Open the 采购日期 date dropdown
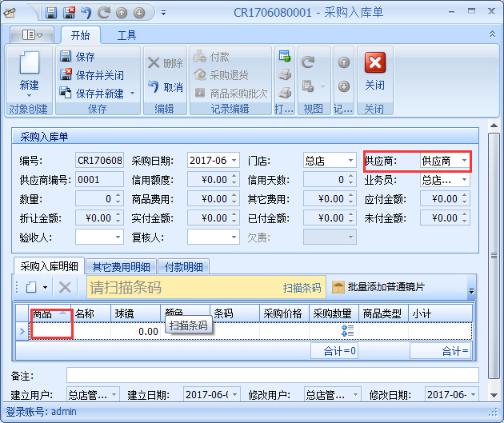Image resolution: width=504 pixels, height=423 pixels. pyautogui.click(x=234, y=160)
